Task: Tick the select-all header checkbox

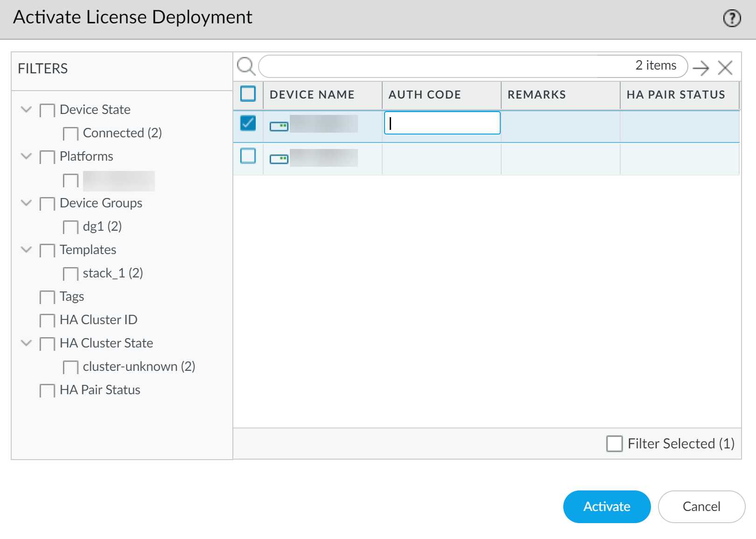Action: (x=248, y=94)
